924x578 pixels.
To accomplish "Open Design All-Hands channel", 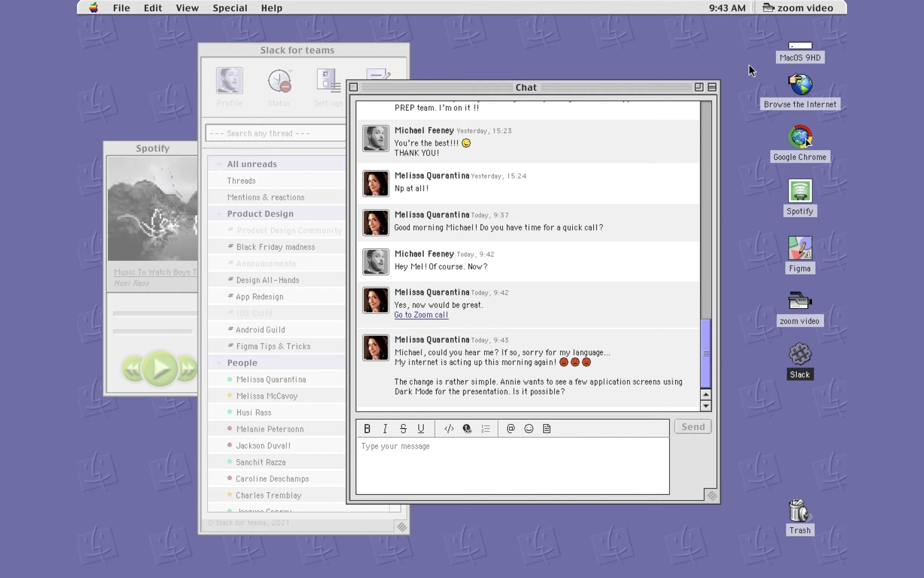I will pyautogui.click(x=277, y=280).
